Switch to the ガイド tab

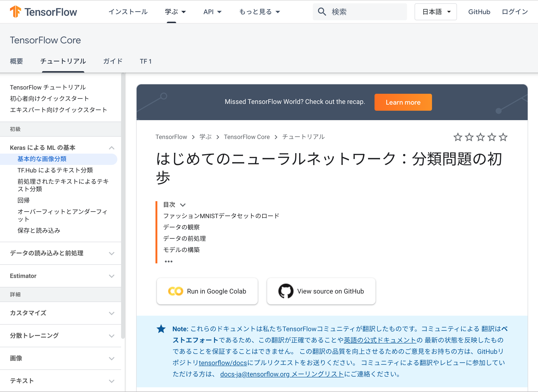coord(113,61)
